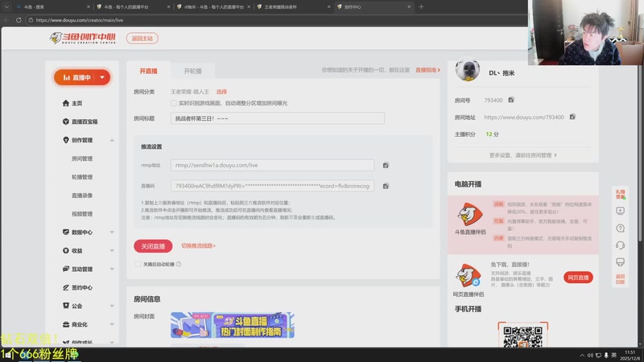Expand the 互动管理 section arrow

(112, 269)
